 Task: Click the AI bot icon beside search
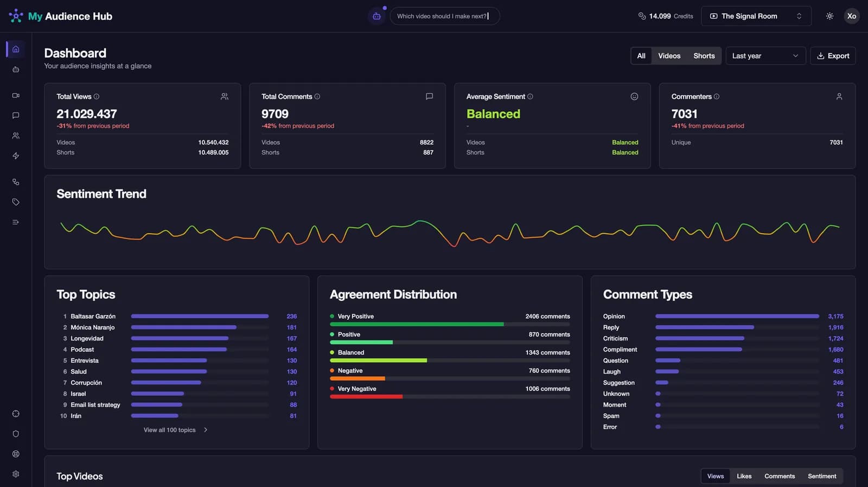coord(376,16)
